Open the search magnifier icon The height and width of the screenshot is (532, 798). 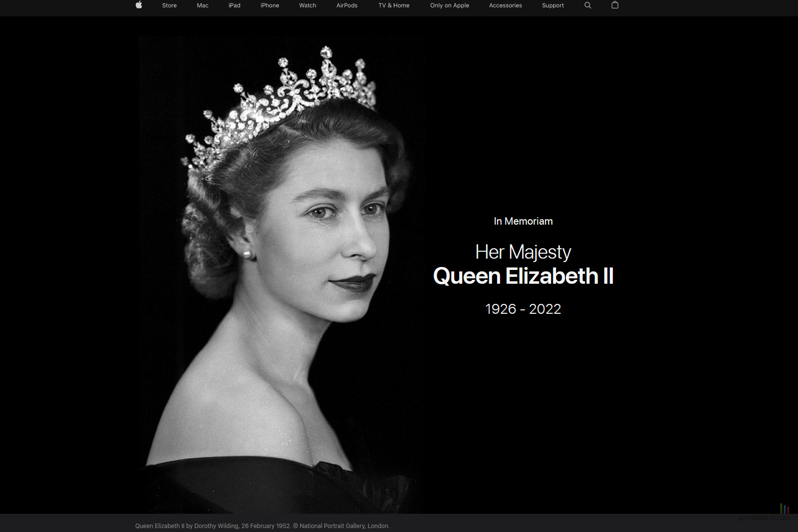(x=588, y=5)
